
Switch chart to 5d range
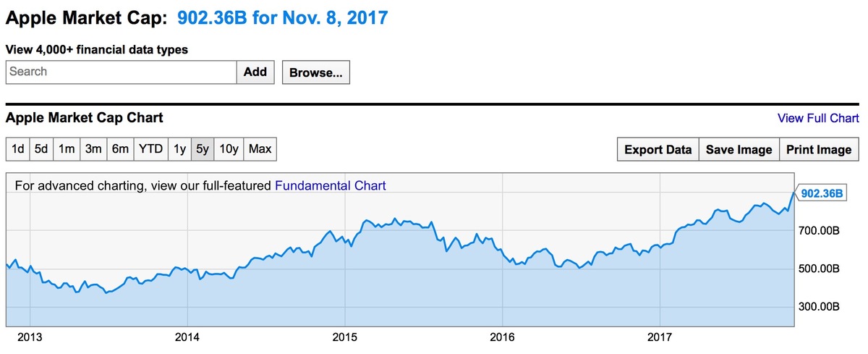(42, 149)
